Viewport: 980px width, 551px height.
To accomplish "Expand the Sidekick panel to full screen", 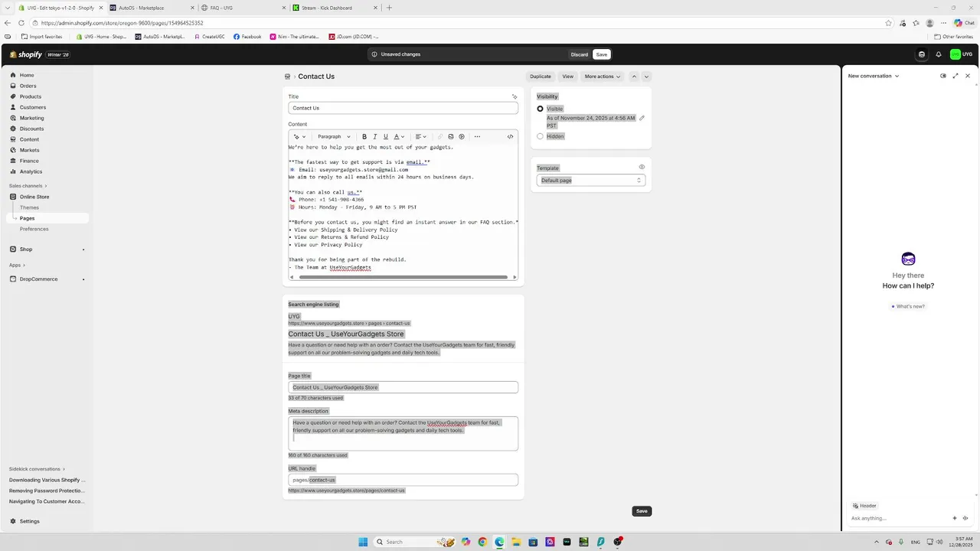I will tap(955, 76).
